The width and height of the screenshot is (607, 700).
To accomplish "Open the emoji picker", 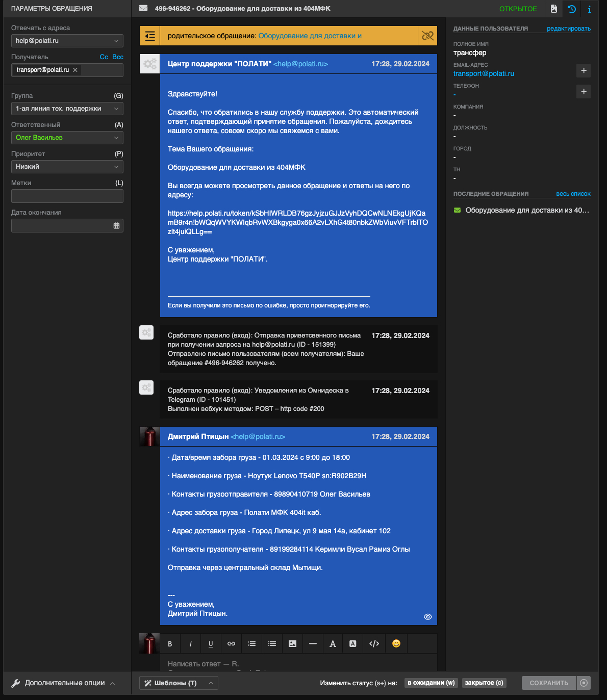I will (396, 644).
